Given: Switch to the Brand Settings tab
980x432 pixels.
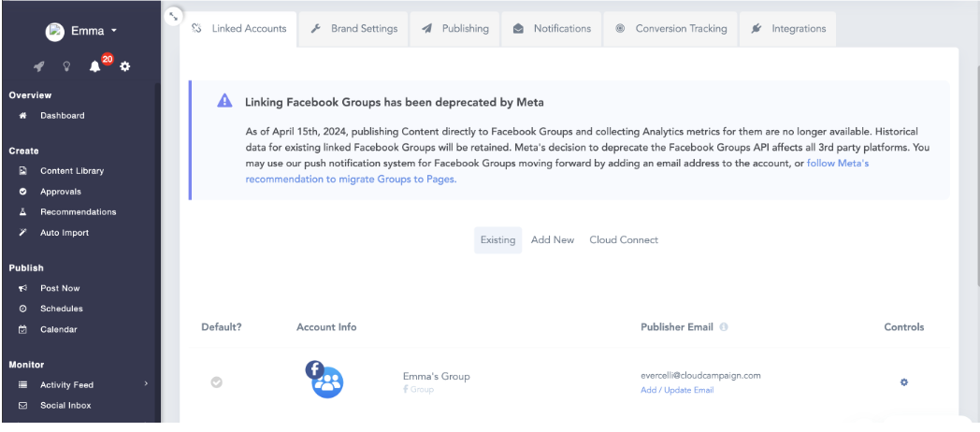Looking at the screenshot, I should 354,29.
